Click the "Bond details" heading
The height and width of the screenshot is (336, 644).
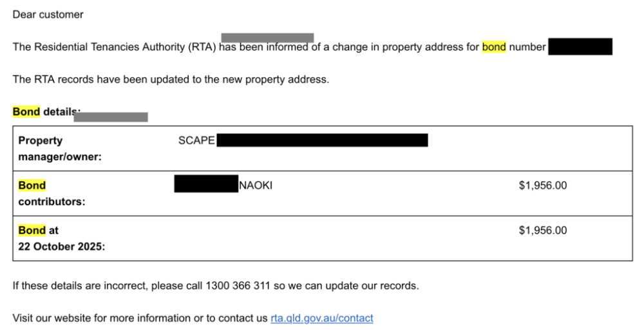pos(43,112)
